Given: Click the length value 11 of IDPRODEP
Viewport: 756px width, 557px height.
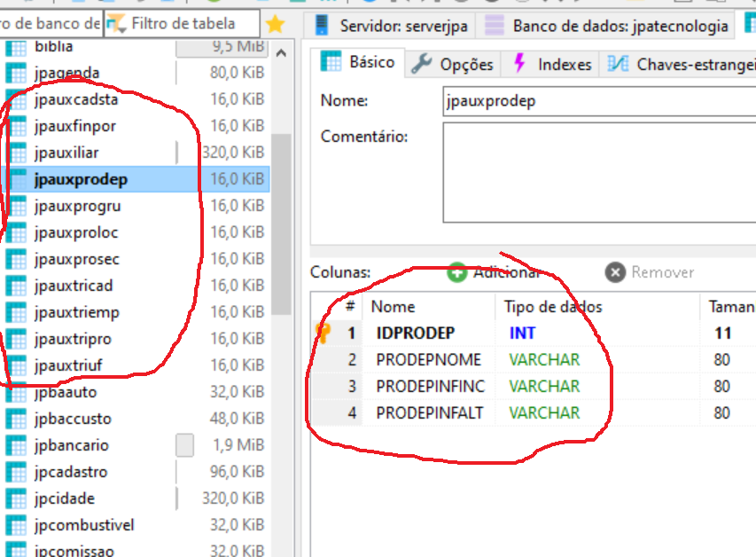Looking at the screenshot, I should pyautogui.click(x=722, y=333).
